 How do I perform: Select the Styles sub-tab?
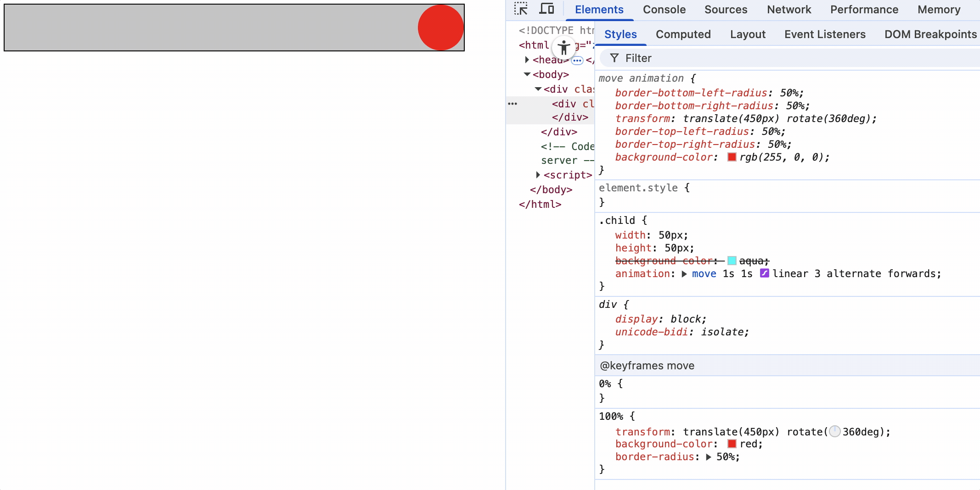(x=620, y=34)
